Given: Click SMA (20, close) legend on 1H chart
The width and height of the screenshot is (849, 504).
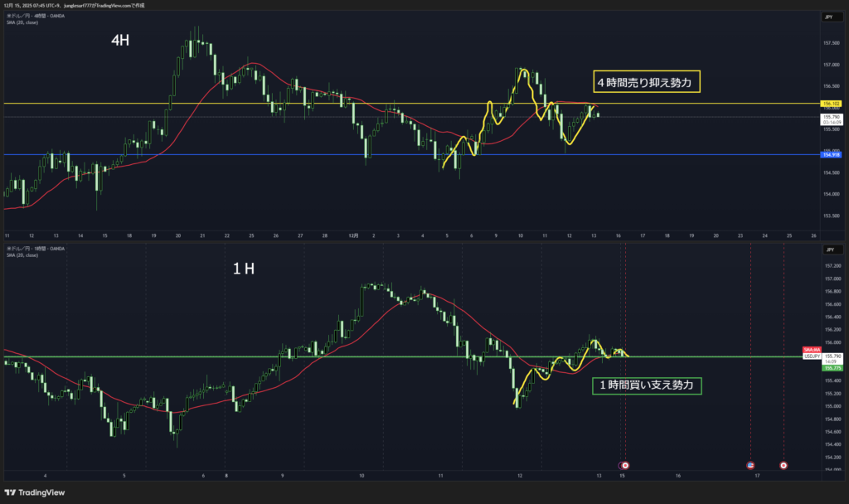Looking at the screenshot, I should pos(23,254).
